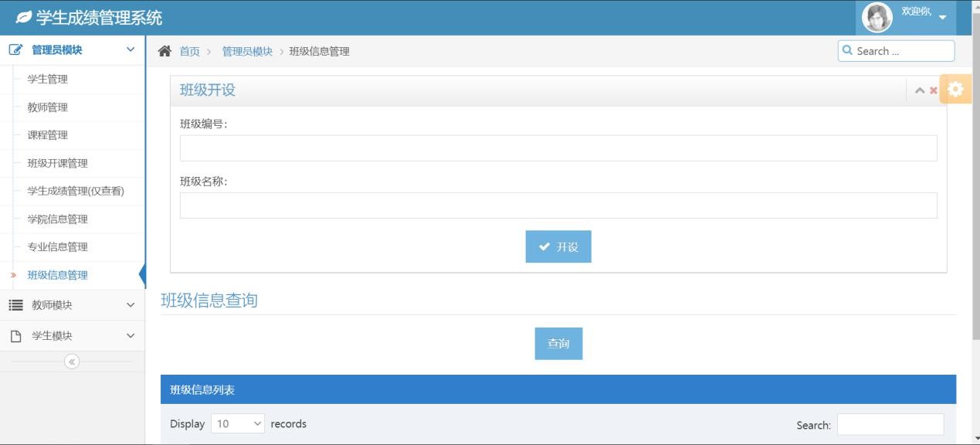Click the leaf logo icon in header
Screen dimensions: 980x445
coord(23,17)
